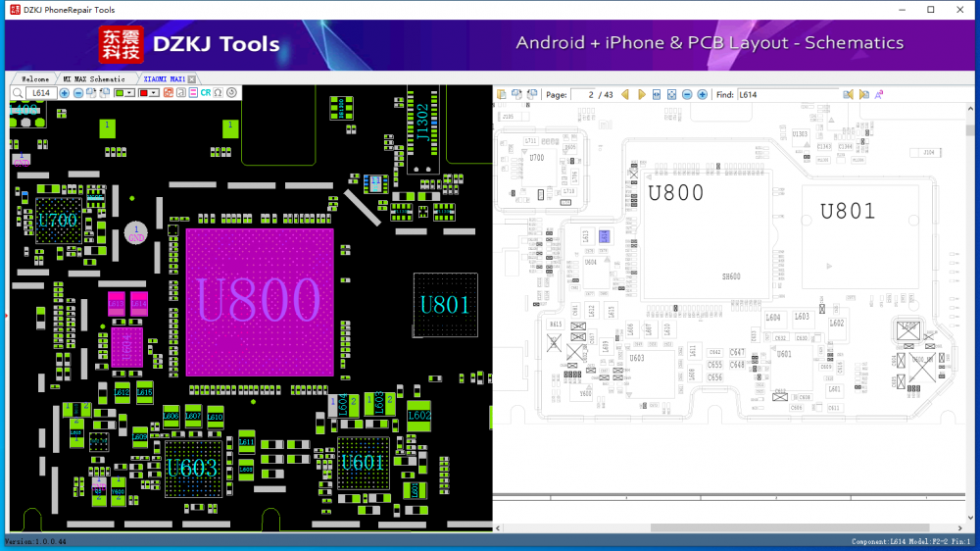
Task: Zoom out on the PCB layout view
Action: point(78,93)
